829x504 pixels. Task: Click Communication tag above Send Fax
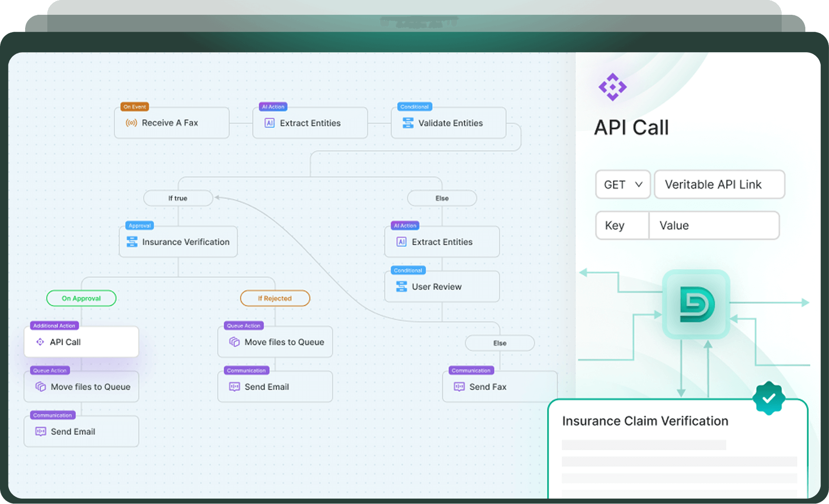point(471,370)
